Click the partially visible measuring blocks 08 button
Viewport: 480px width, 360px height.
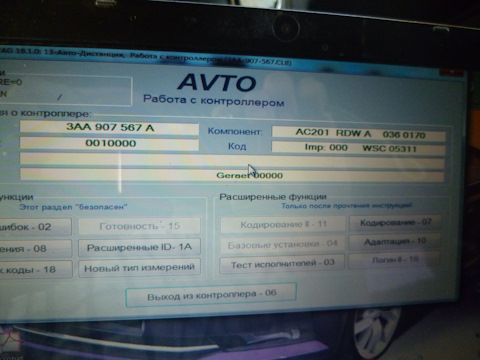(36, 248)
